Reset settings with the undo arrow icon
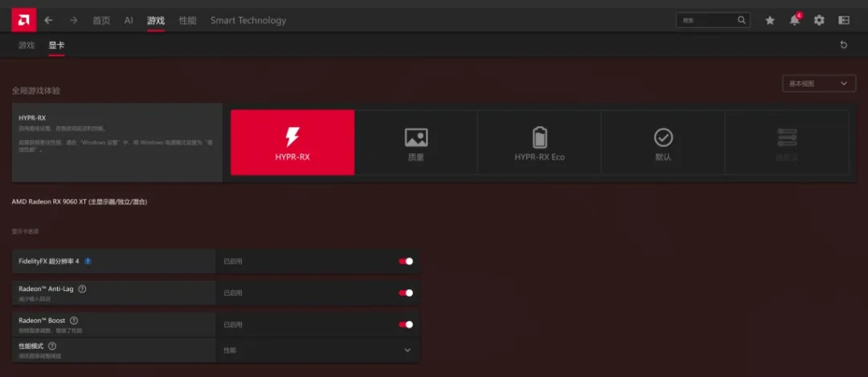 844,45
